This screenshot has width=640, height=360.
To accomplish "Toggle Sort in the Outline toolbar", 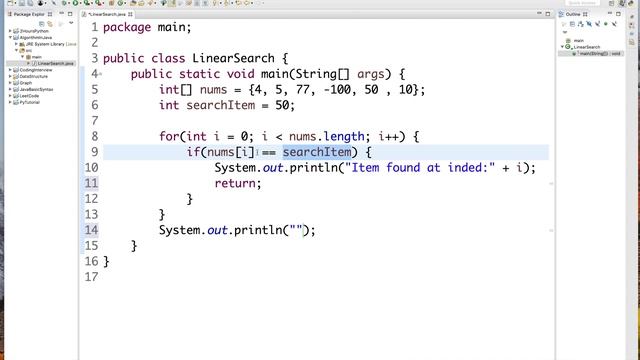I will pos(580,24).
